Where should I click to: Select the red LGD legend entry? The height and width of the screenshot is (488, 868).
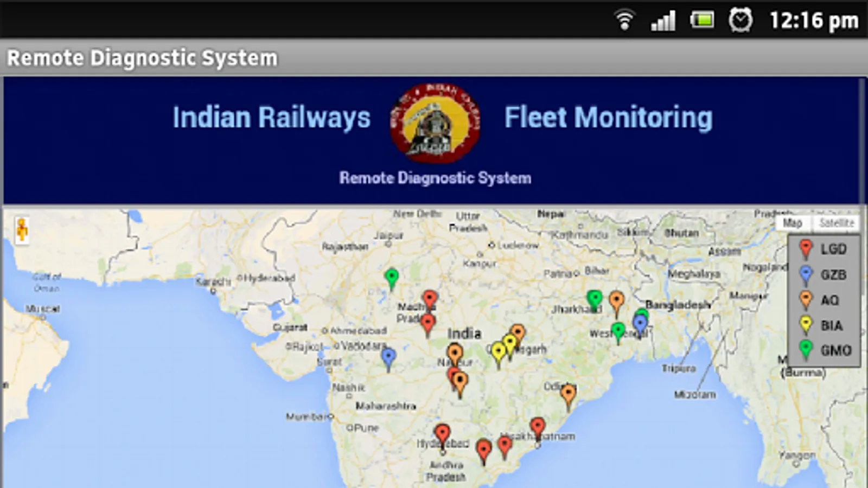pos(823,249)
